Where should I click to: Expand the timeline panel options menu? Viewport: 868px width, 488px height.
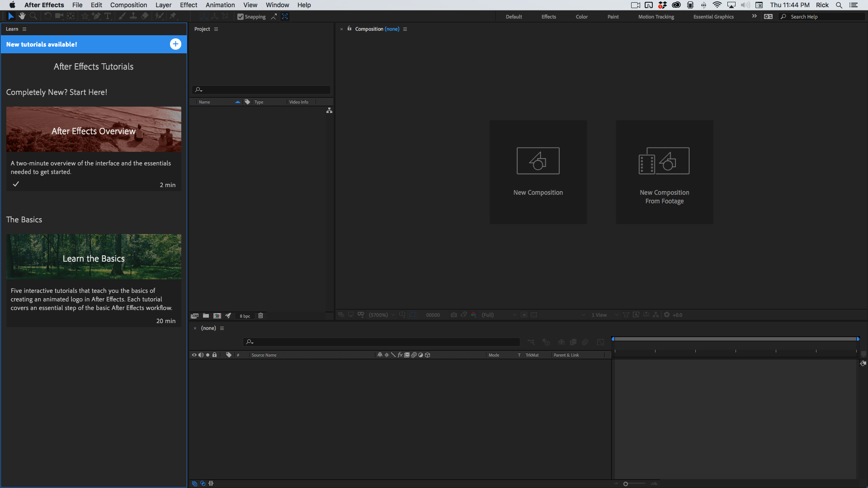222,328
